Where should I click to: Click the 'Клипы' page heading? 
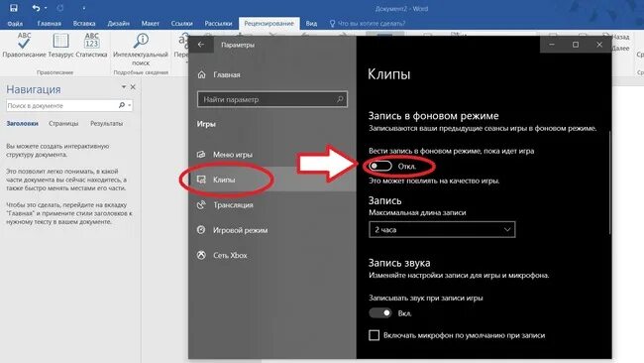click(x=389, y=74)
